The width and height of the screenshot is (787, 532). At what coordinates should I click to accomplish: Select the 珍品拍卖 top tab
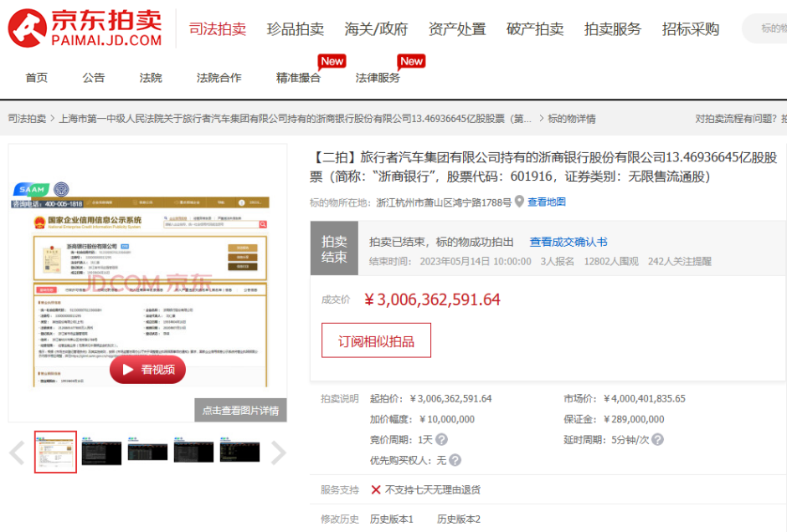pos(295,29)
